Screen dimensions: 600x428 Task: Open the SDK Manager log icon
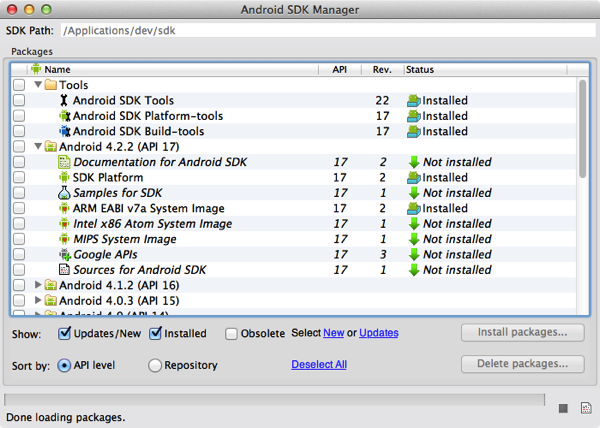click(x=586, y=408)
